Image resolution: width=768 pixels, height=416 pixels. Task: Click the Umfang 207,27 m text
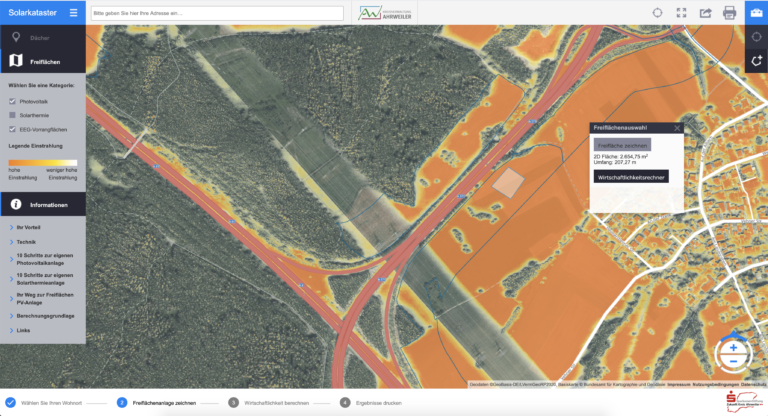tap(615, 162)
